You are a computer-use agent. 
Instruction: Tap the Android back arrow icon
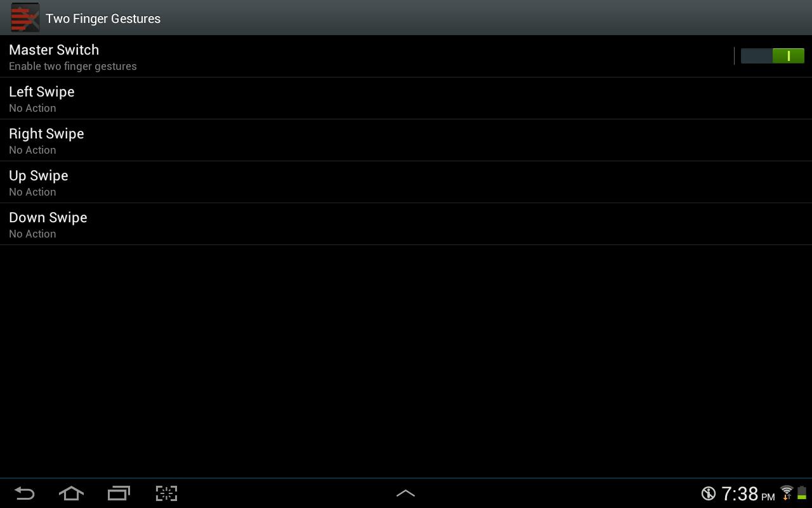(x=24, y=493)
